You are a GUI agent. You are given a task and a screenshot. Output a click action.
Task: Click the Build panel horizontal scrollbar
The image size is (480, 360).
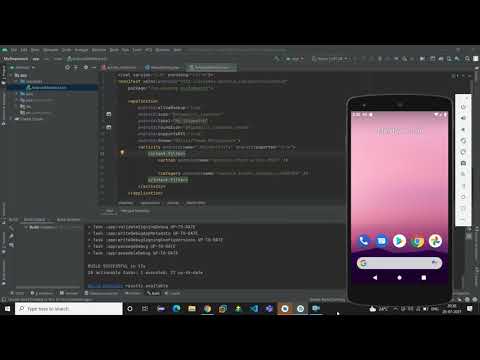click(48, 287)
